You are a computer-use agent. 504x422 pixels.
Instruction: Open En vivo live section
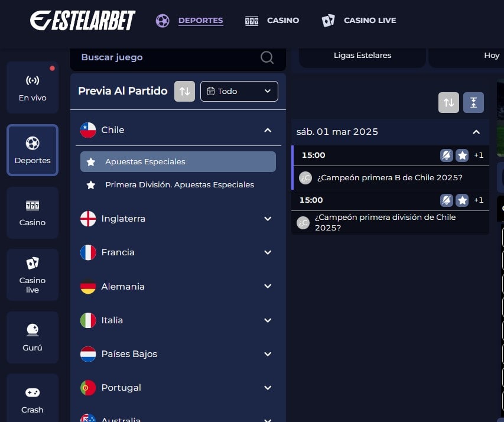pos(32,87)
